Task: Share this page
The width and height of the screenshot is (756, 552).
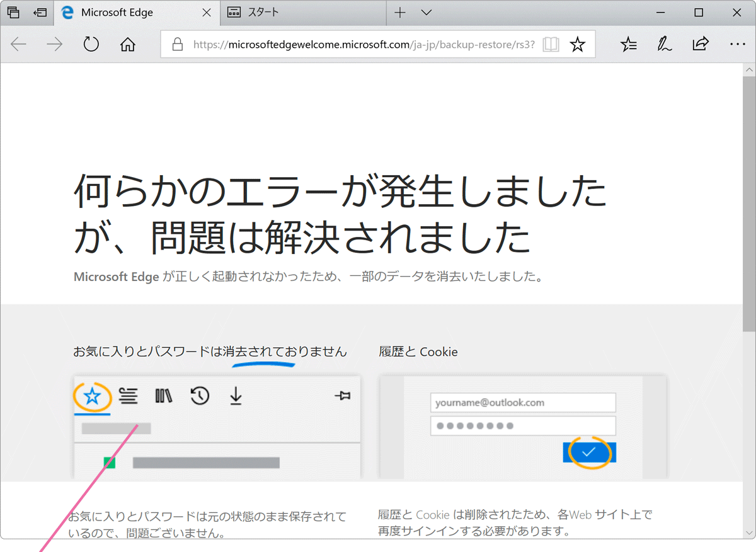Action: click(x=701, y=44)
